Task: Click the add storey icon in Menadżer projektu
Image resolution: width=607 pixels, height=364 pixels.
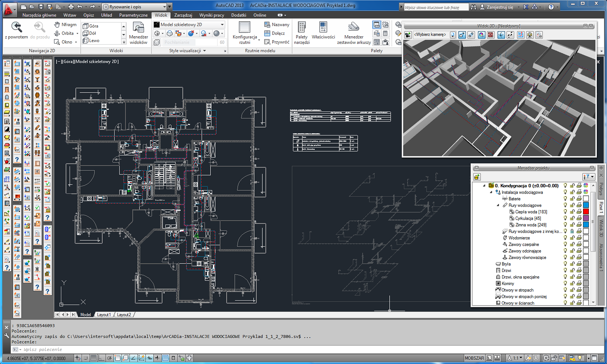Action: [x=477, y=177]
